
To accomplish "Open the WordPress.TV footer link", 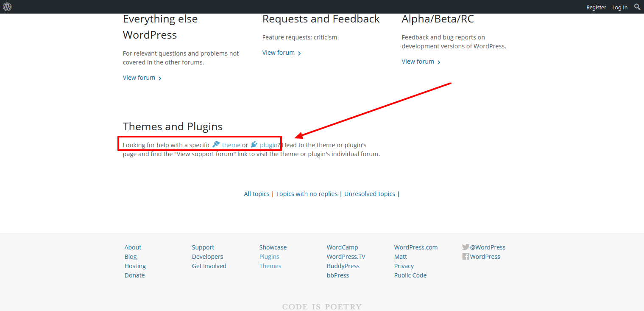I will (346, 257).
